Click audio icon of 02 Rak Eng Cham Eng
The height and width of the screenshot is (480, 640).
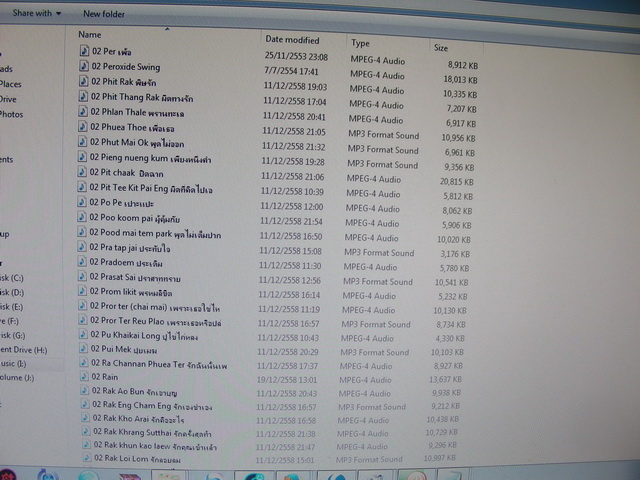[x=85, y=404]
